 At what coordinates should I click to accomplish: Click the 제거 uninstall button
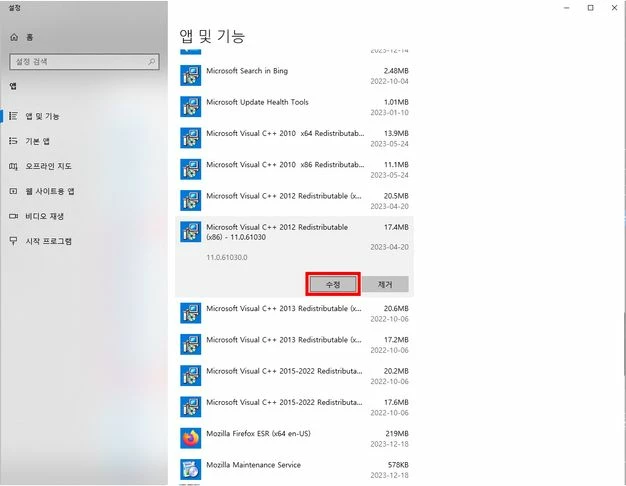coord(385,284)
